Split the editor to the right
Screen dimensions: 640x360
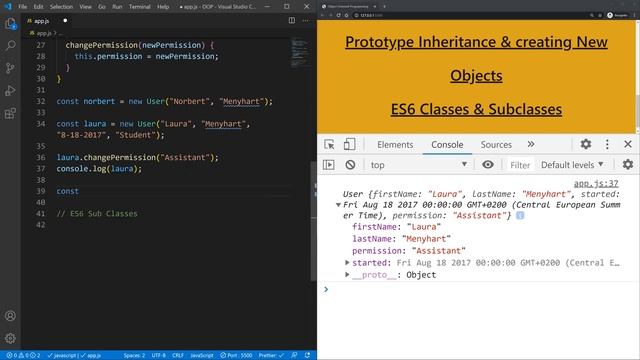pyautogui.click(x=291, y=20)
